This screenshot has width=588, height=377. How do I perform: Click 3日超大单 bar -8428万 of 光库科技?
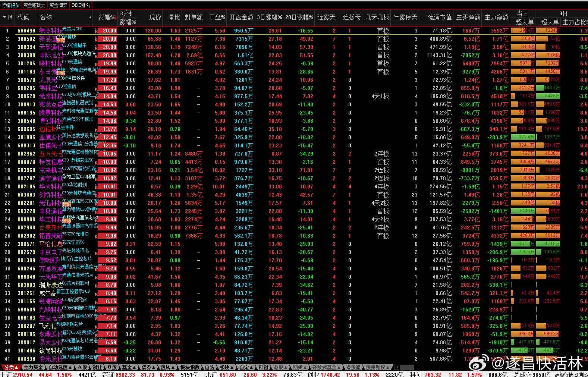(548, 96)
